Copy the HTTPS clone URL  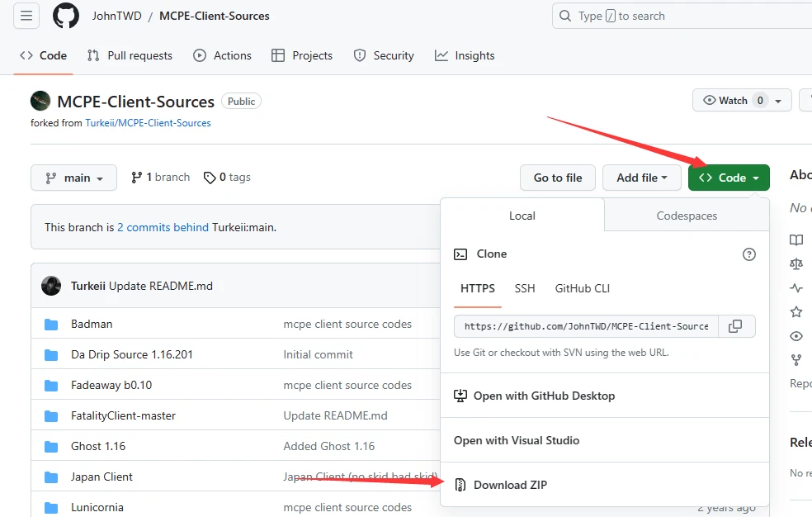[x=736, y=326]
